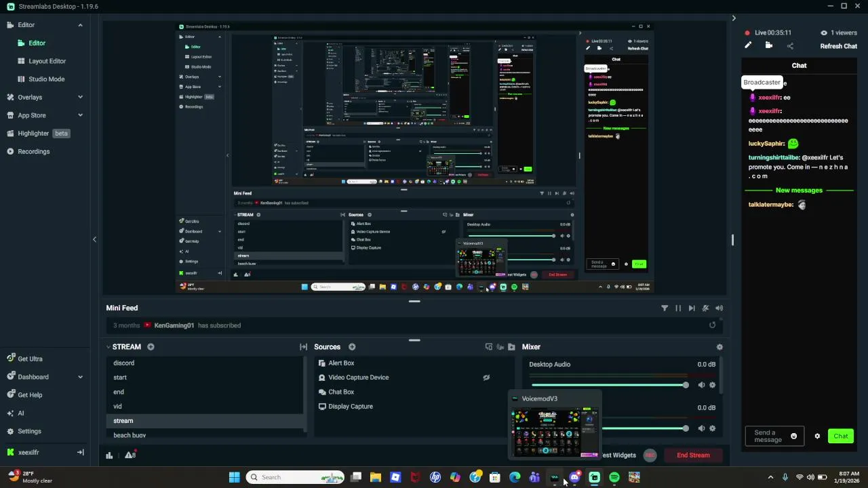This screenshot has height=488, width=868.
Task: Mute event alerts in Mini Feed
Action: tap(706, 308)
